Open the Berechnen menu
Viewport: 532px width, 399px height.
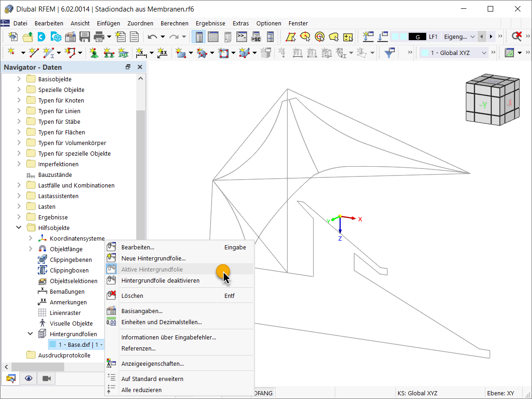(x=175, y=23)
